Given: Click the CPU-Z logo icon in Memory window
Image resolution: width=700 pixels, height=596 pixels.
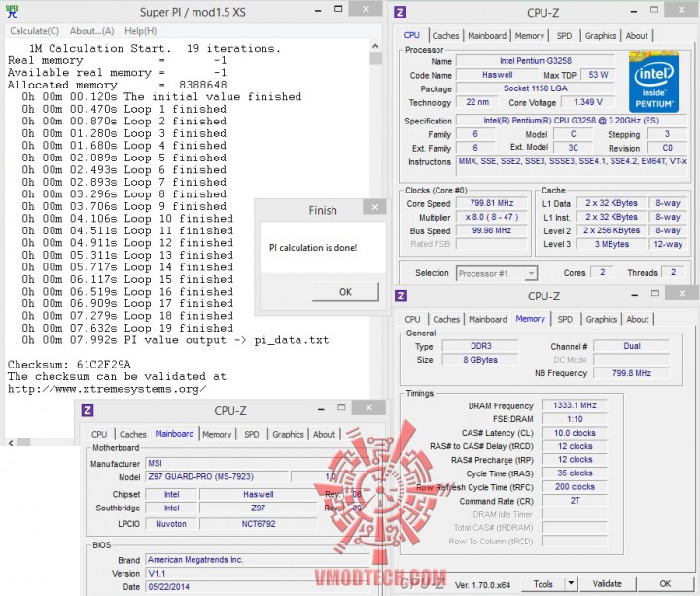Looking at the screenshot, I should pos(401,296).
